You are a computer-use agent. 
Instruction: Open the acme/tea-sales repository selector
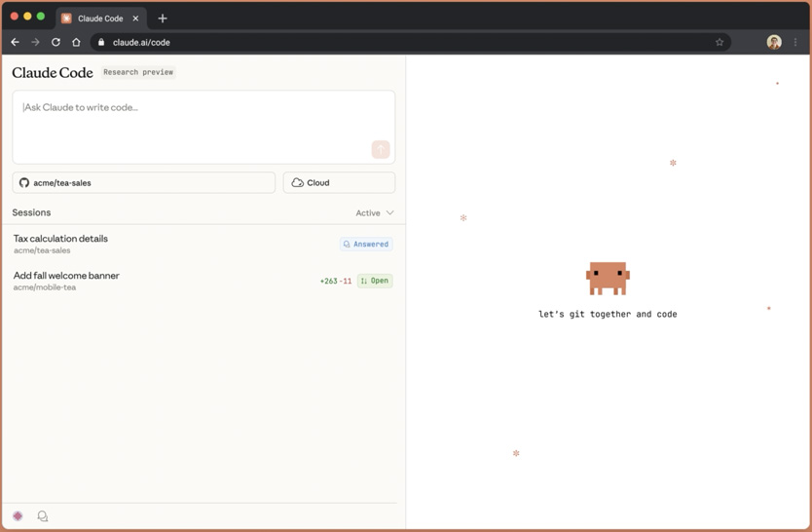click(x=144, y=183)
